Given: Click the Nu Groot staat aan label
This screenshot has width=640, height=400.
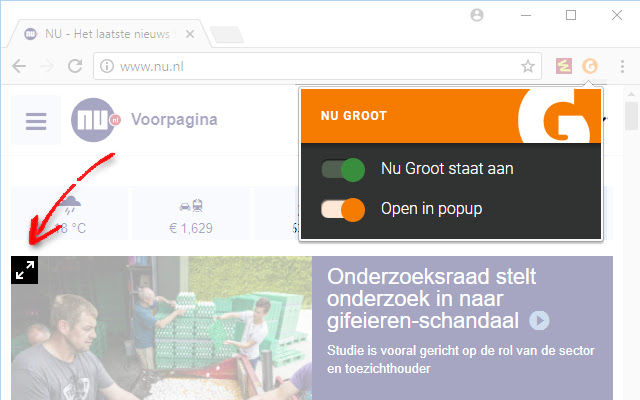Looking at the screenshot, I should coord(447,169).
